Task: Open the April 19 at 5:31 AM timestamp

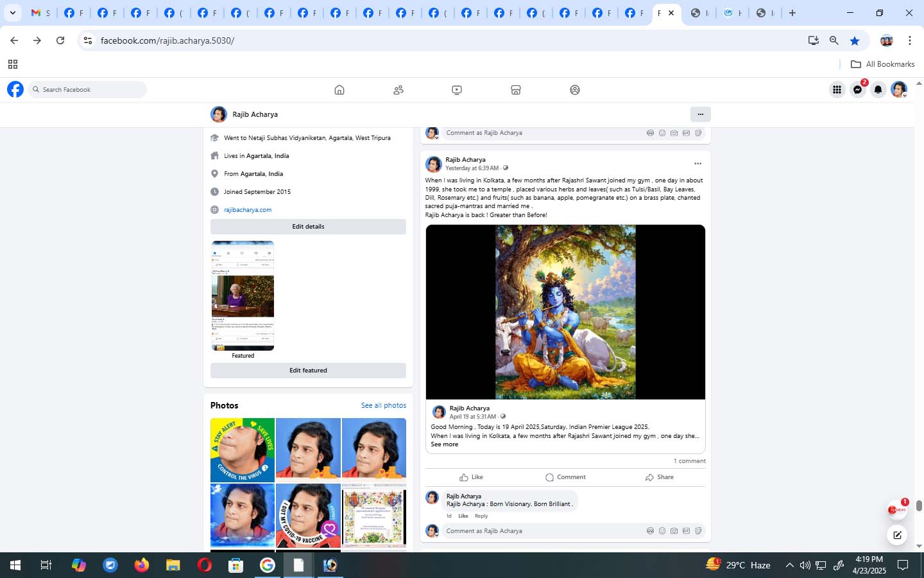Action: pos(473,416)
